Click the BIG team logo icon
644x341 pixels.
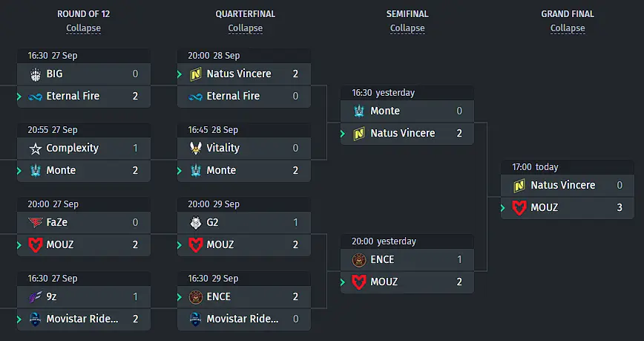[36, 74]
